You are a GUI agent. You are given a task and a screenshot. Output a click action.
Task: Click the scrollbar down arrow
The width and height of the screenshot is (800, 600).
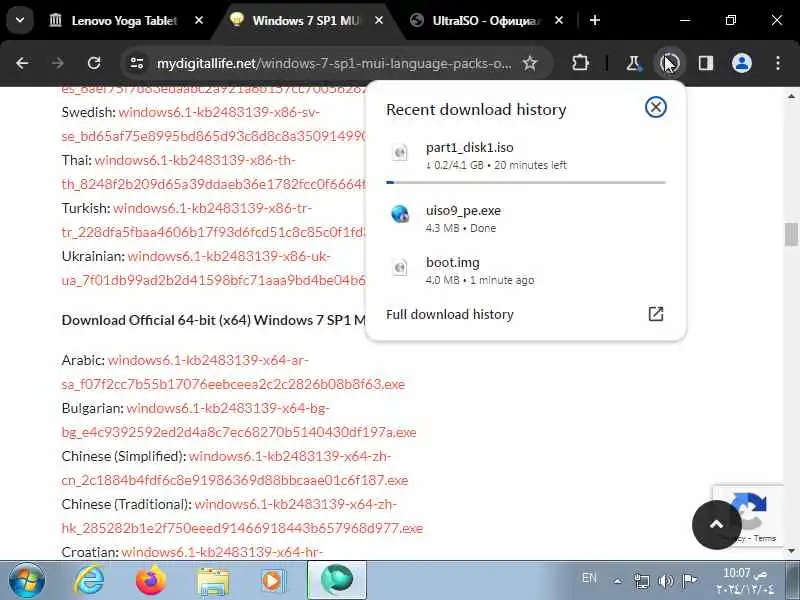[x=791, y=551]
